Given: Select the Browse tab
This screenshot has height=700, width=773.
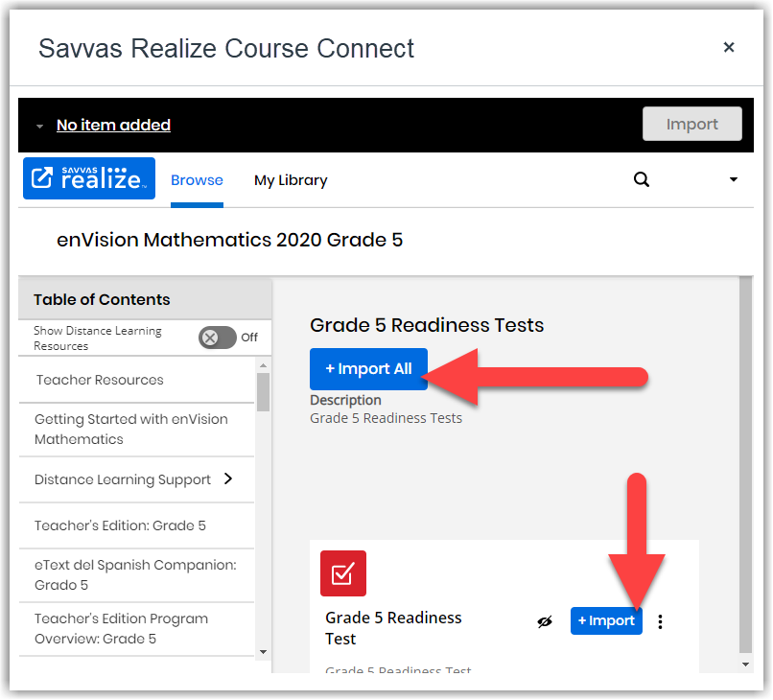Looking at the screenshot, I should point(197,180).
